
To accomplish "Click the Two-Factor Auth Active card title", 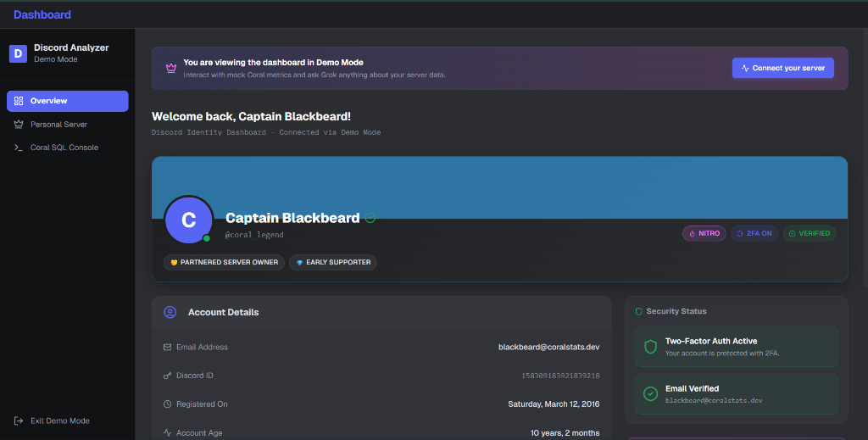I will click(x=711, y=342).
